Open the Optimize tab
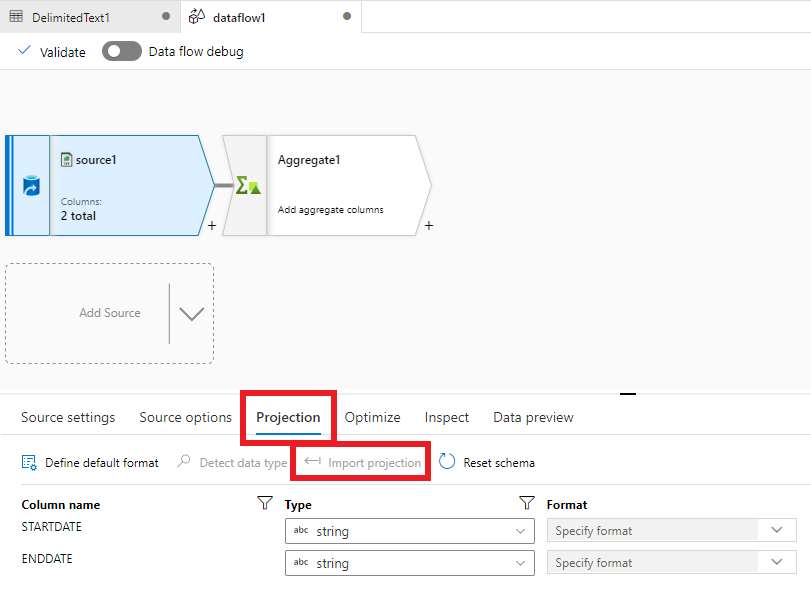Screen dimensions: 811x598 click(x=372, y=417)
